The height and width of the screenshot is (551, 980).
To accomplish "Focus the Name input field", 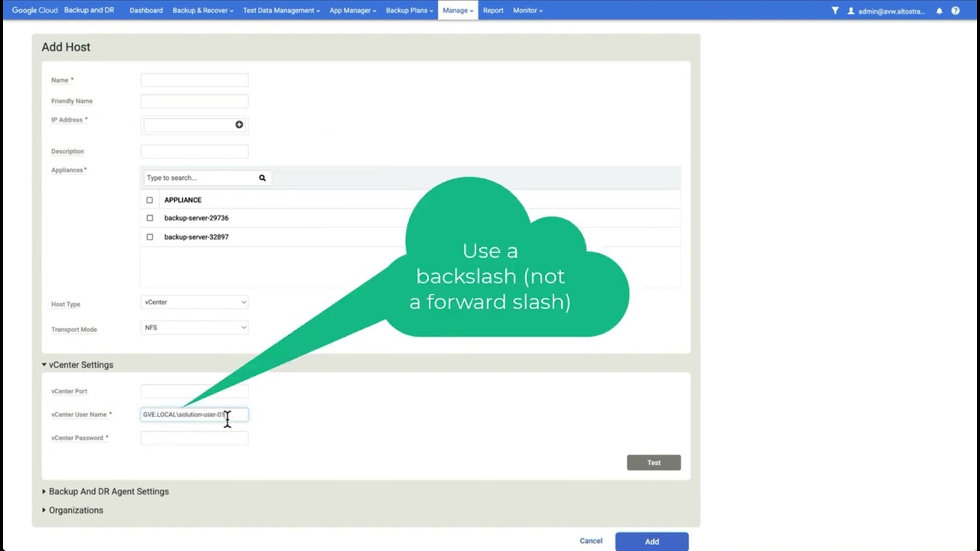I will 194,80.
